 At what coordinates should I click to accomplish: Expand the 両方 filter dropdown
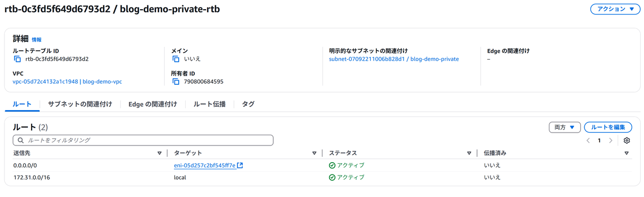pos(565,127)
